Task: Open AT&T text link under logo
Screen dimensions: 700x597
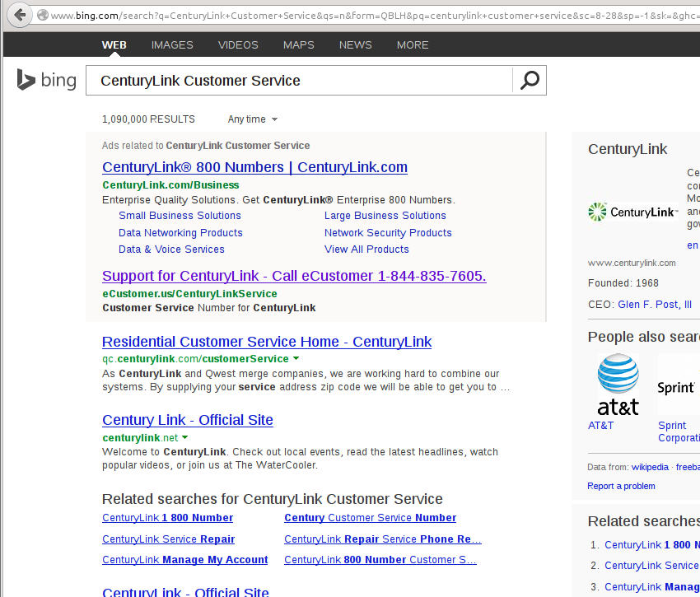Action: [x=600, y=426]
